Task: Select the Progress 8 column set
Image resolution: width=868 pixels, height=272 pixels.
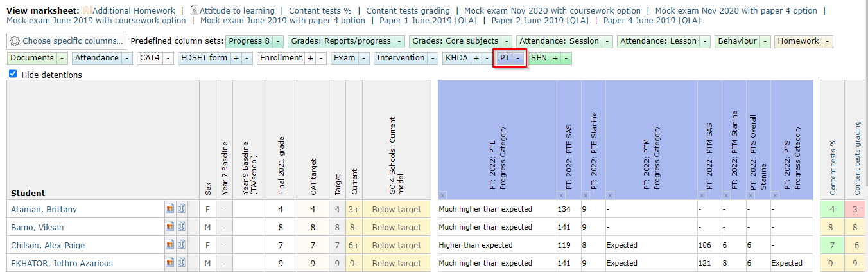Action: [249, 41]
